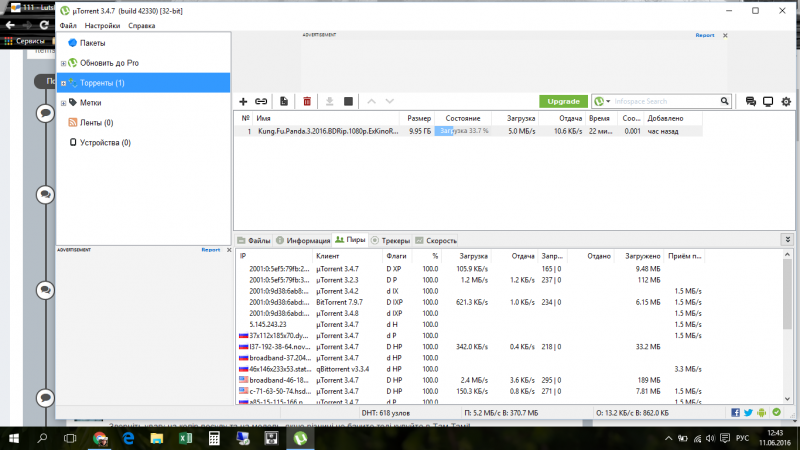Click the Create New Torrent file icon
Screen dimensions: 800x450
[x=284, y=101]
